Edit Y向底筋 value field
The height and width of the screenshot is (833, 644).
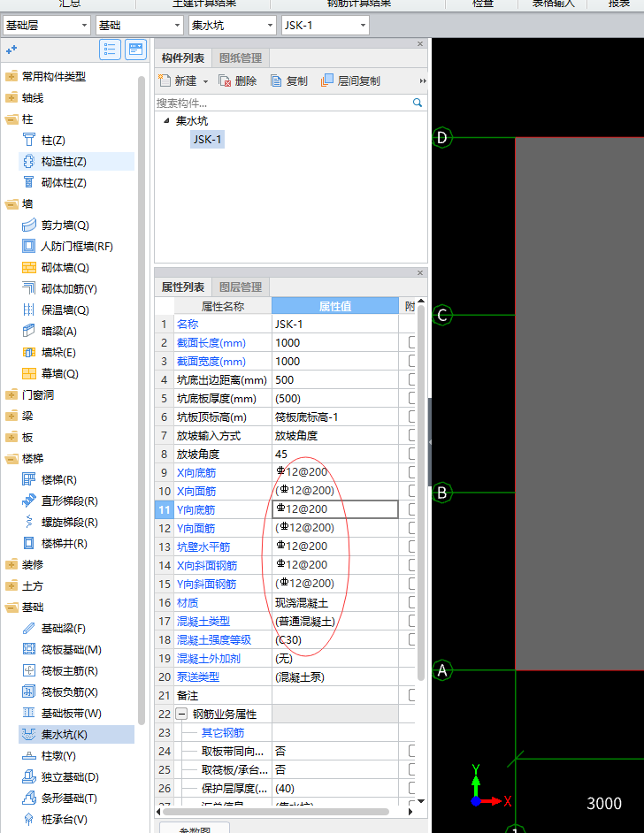pos(335,509)
